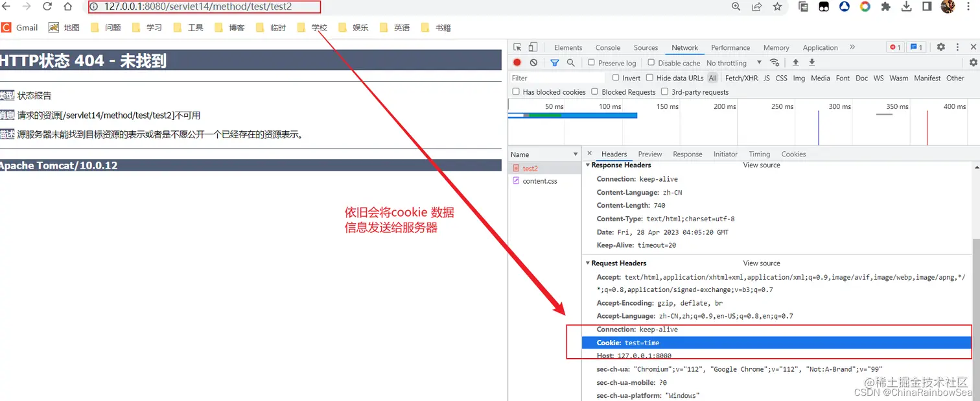Show the Response tab of the request
980x401 pixels.
tap(687, 154)
